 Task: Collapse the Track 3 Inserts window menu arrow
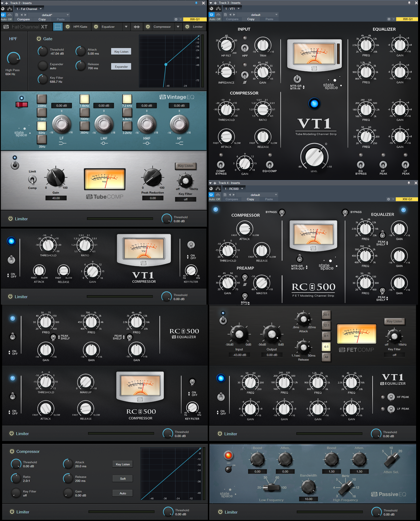pos(211,3)
